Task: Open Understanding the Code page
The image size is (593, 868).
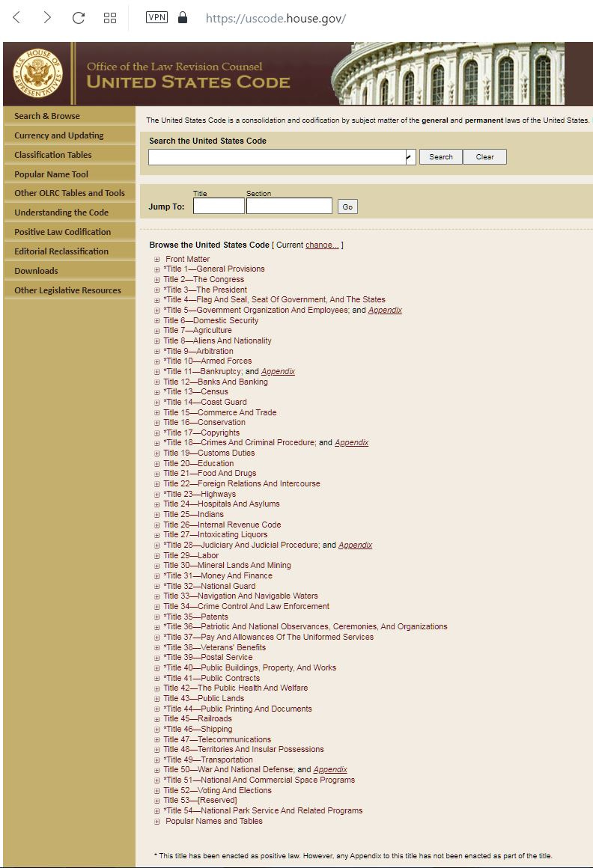Action: 69,212
